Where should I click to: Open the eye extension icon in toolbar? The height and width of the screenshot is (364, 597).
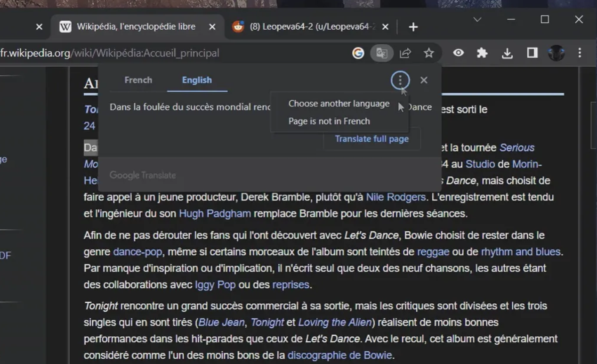(459, 53)
